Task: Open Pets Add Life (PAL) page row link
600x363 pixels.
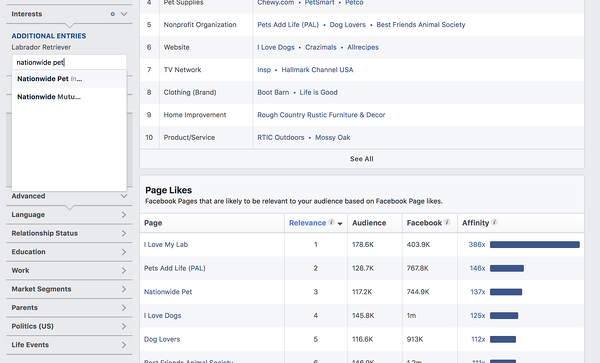Action: [174, 268]
